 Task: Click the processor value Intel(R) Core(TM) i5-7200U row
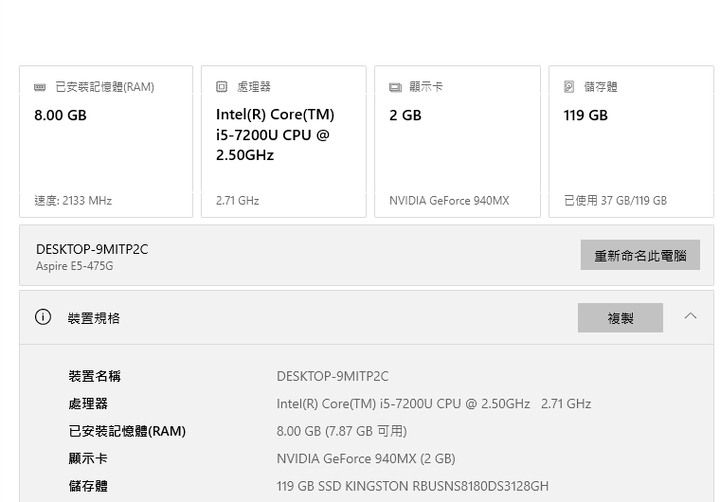pyautogui.click(x=433, y=404)
